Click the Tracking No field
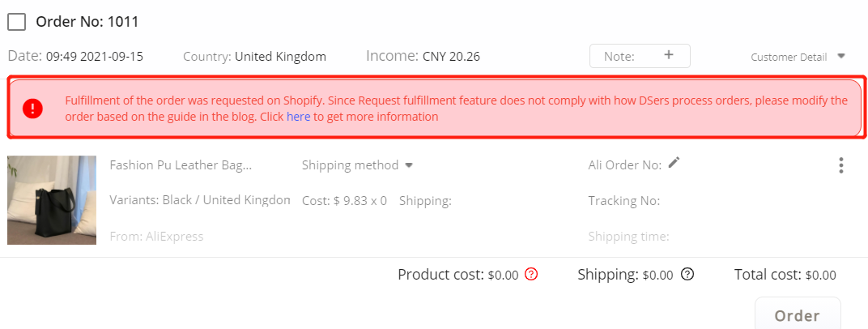This screenshot has width=868, height=329. coord(623,201)
